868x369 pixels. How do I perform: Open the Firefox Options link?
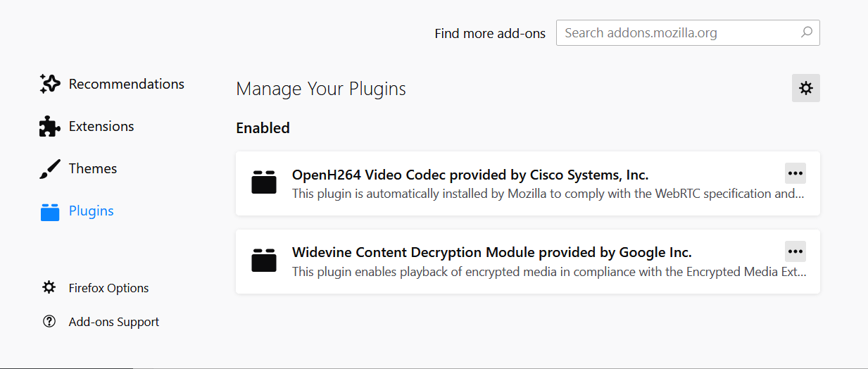tap(109, 288)
